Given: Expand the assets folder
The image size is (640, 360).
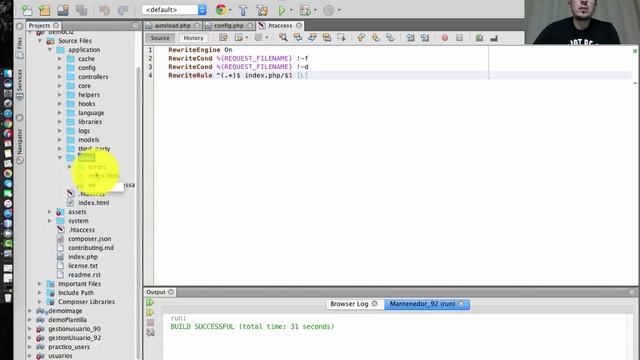Looking at the screenshot, I should (50, 212).
